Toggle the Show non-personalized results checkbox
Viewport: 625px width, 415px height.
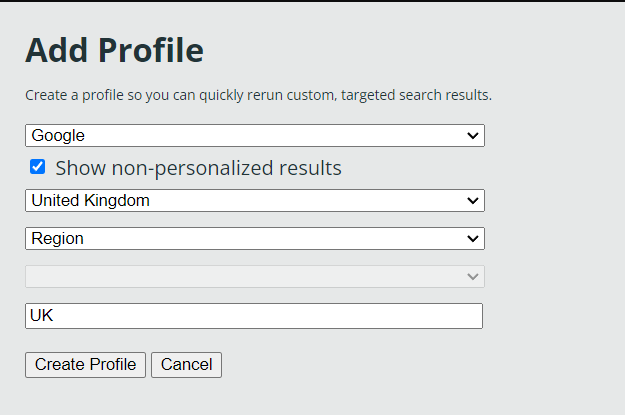click(38, 167)
